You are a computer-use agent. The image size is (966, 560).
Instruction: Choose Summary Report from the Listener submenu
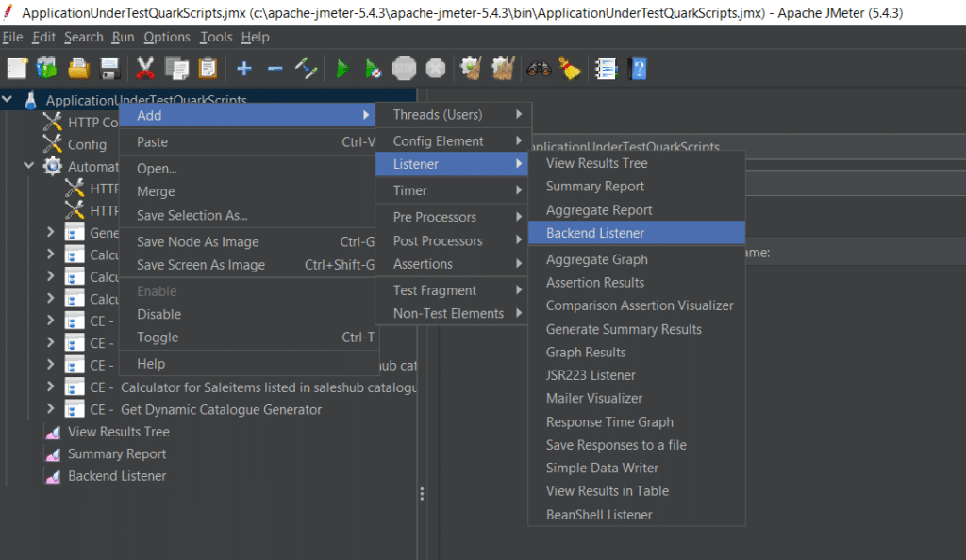637,187
